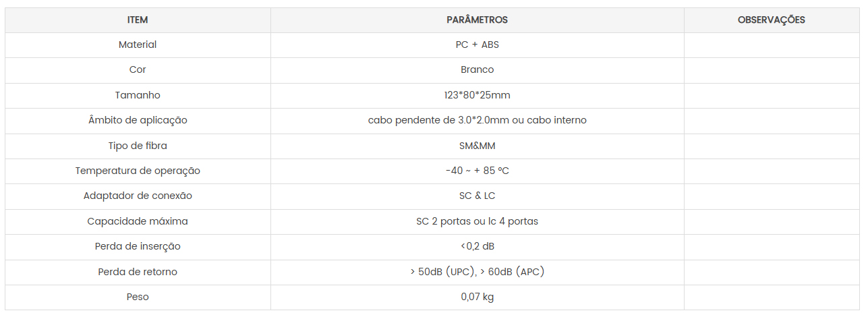Image resolution: width=868 pixels, height=317 pixels.
Task: Click the PC + ABS value
Action: click(477, 45)
